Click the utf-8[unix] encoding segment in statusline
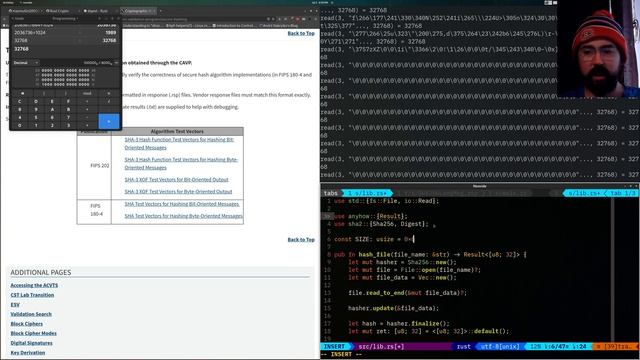 point(500,347)
